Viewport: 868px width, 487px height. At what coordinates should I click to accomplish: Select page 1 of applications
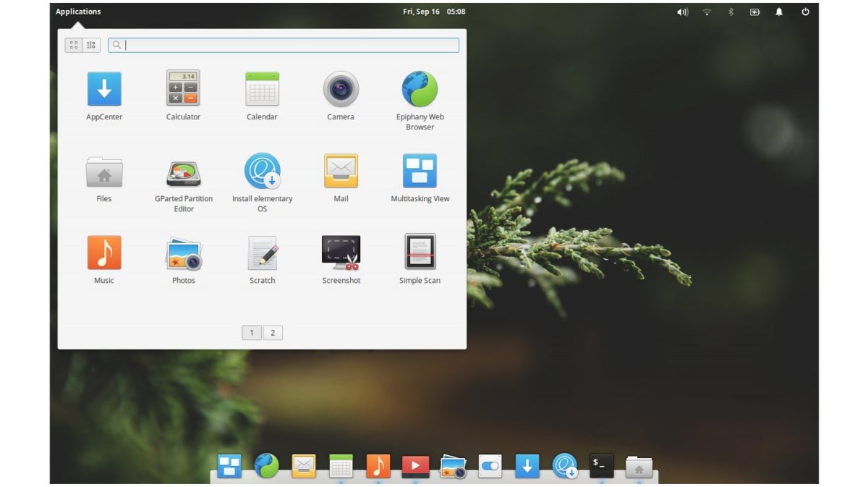(x=252, y=333)
